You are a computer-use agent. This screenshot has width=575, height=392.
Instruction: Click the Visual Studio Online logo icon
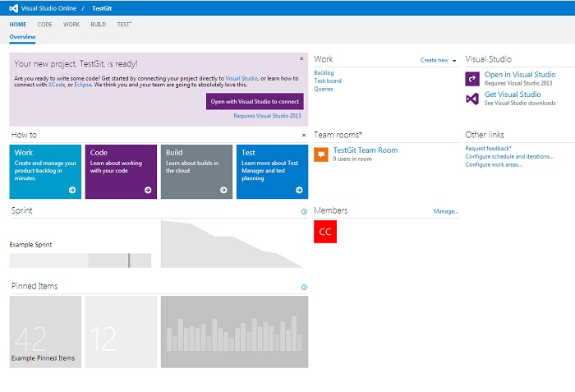pos(14,8)
